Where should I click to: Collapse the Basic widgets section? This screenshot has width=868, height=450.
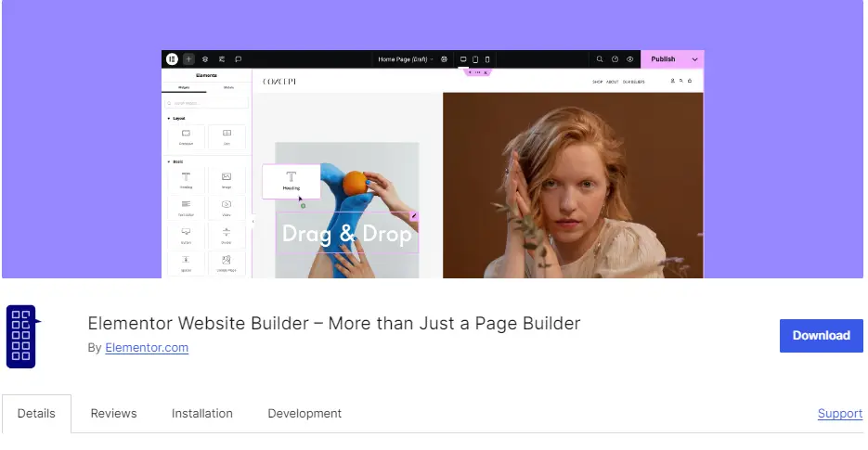pyautogui.click(x=175, y=161)
